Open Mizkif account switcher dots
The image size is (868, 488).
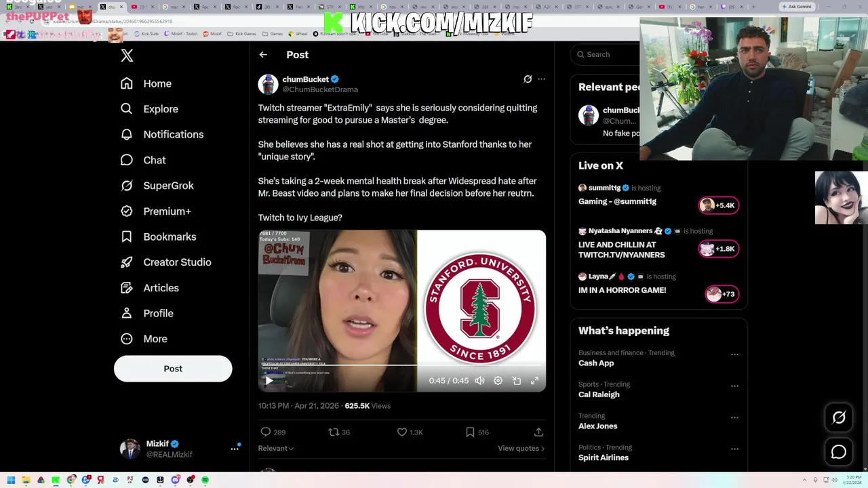(235, 449)
